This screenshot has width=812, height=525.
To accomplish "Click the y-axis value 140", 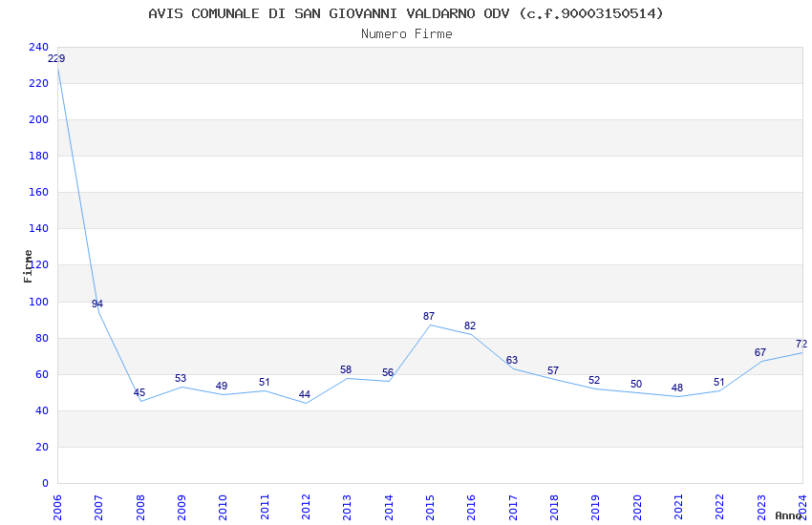I will pos(39,228).
